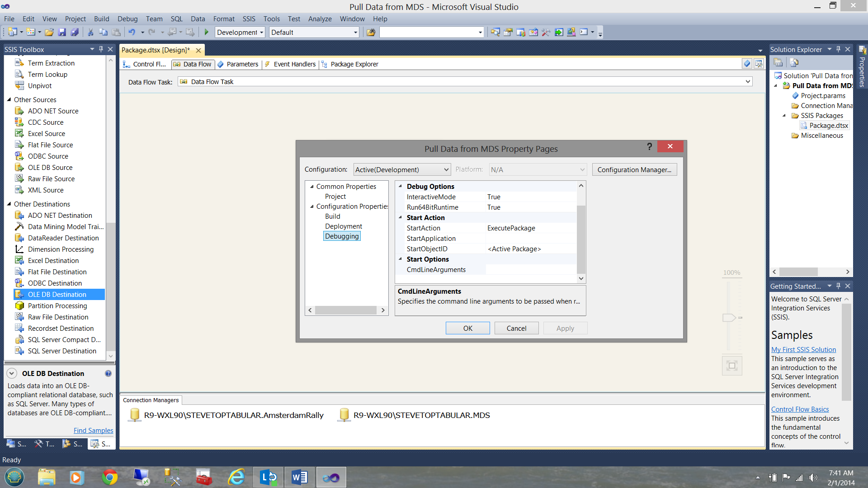Open the Data Flow Task dropdown

pos(748,82)
